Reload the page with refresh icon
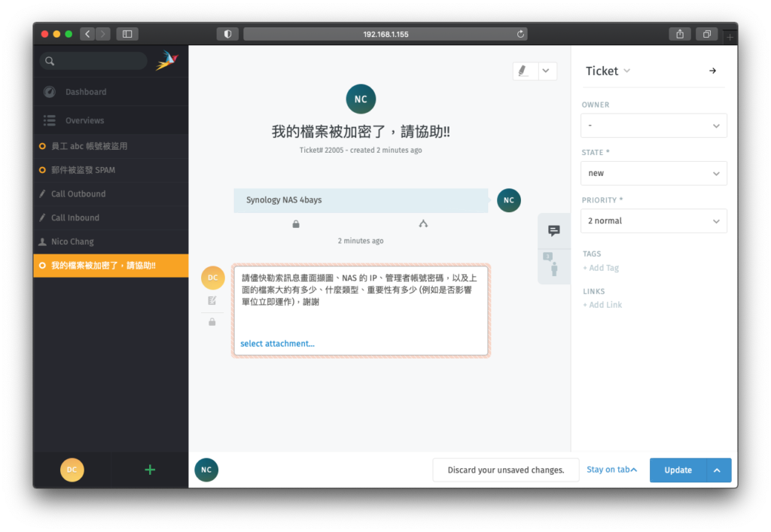Image resolution: width=771 pixels, height=532 pixels. (x=520, y=34)
